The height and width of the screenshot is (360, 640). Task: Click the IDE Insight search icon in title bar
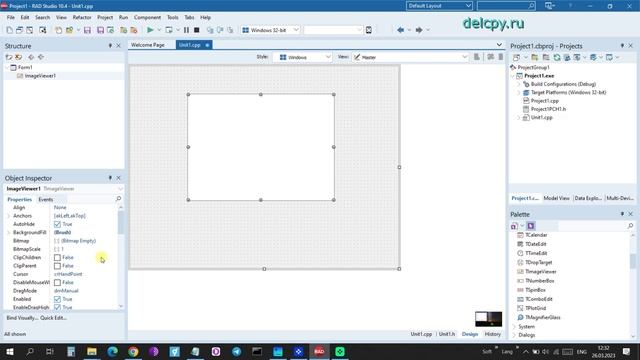pos(531,6)
